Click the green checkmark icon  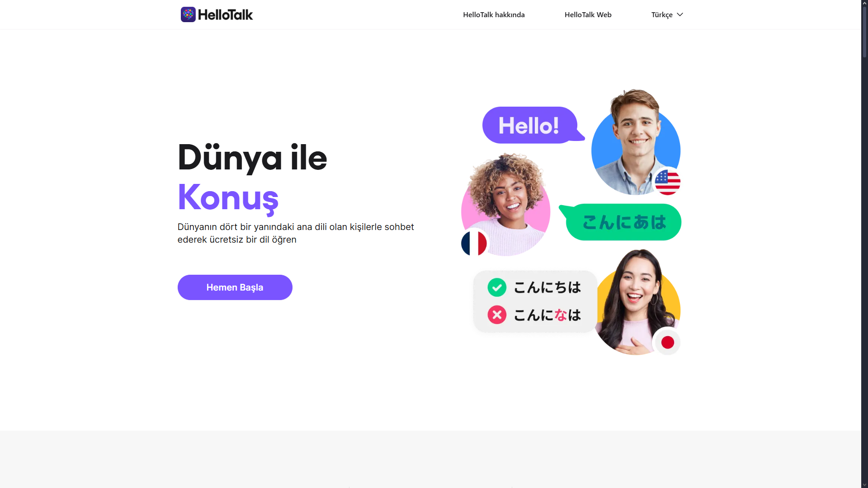pos(497,287)
